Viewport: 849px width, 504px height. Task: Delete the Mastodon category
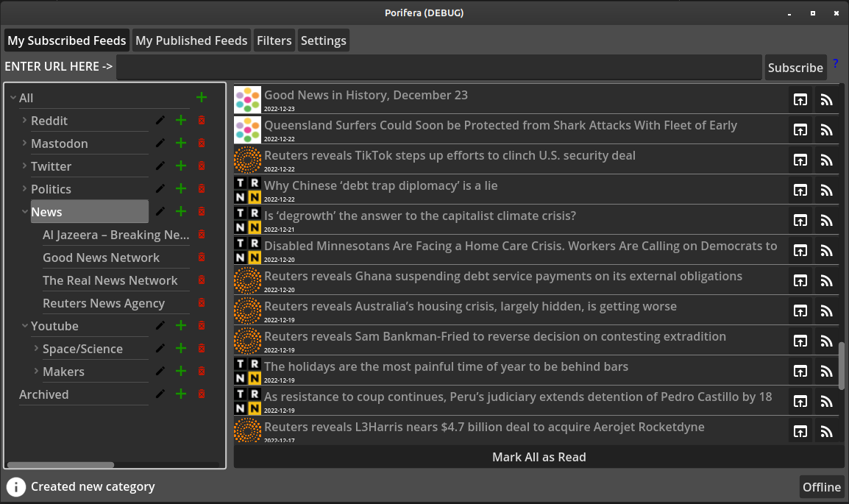(202, 143)
